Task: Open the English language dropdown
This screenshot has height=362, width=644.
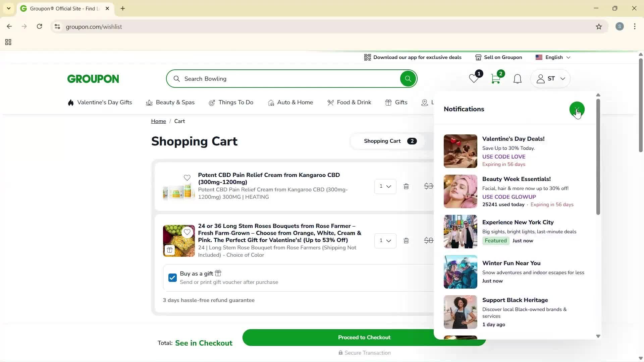Action: point(553,57)
